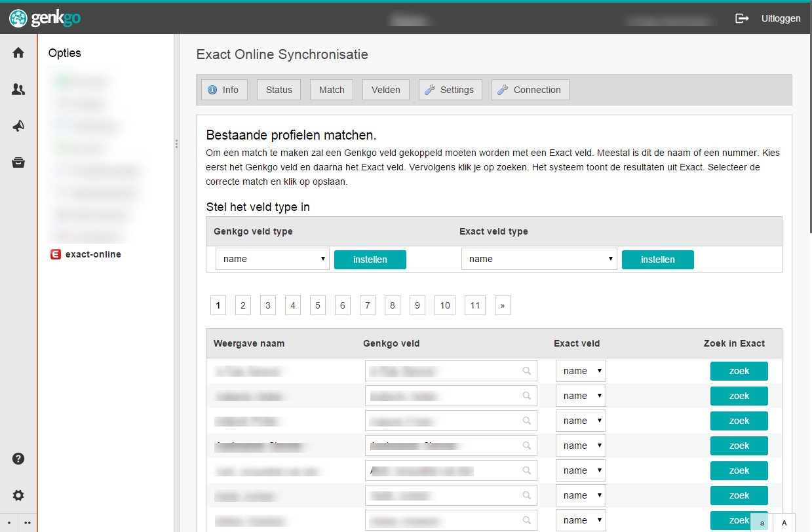Click the Genkgo veld input in third row
This screenshot has height=532, width=812.
(x=451, y=421)
